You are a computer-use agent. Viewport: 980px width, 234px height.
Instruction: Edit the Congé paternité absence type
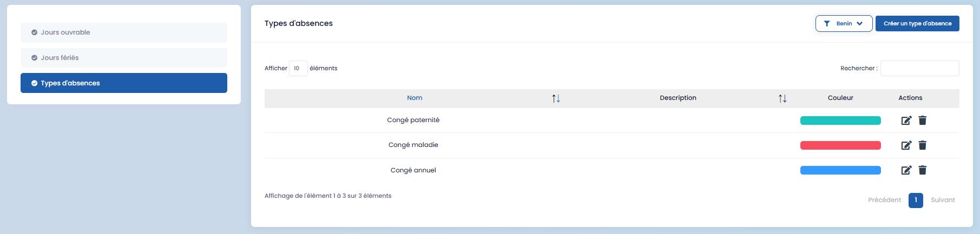pyautogui.click(x=906, y=121)
